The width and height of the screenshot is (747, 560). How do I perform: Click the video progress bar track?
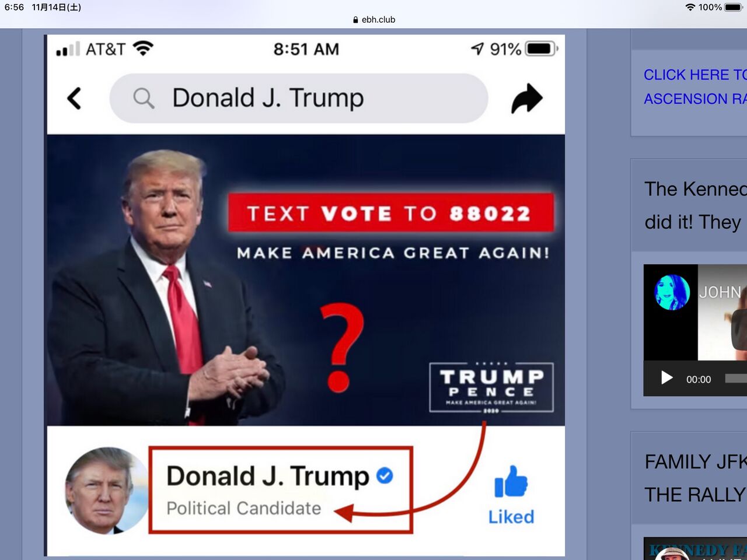(x=736, y=379)
